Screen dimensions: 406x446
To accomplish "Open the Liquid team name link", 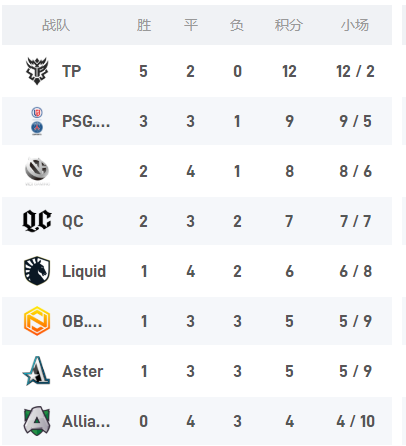I will tap(84, 271).
